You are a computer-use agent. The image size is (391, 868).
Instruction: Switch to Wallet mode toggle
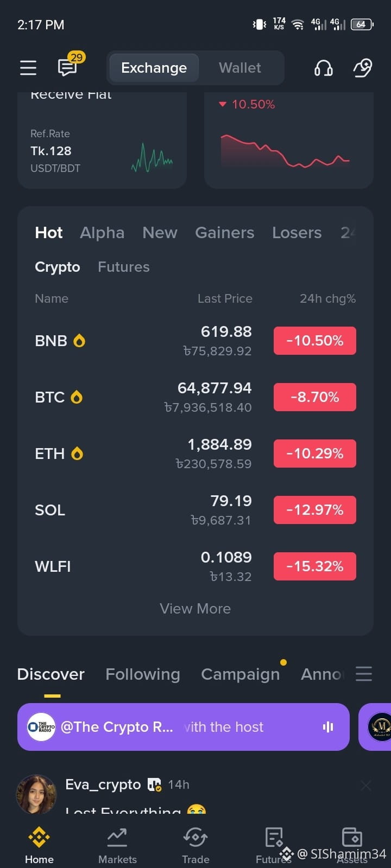click(x=240, y=68)
